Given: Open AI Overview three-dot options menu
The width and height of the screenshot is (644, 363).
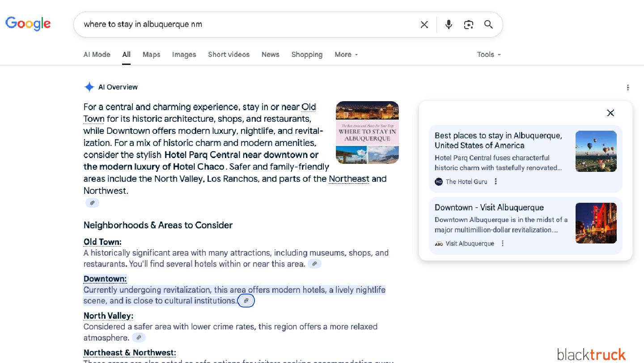Looking at the screenshot, I should coord(628,88).
